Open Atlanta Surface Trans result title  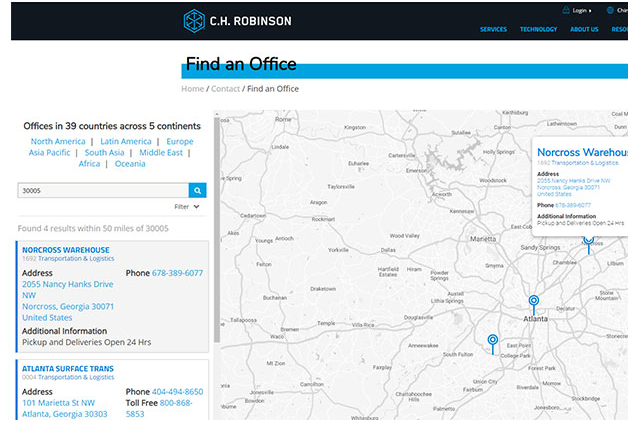[68, 369]
